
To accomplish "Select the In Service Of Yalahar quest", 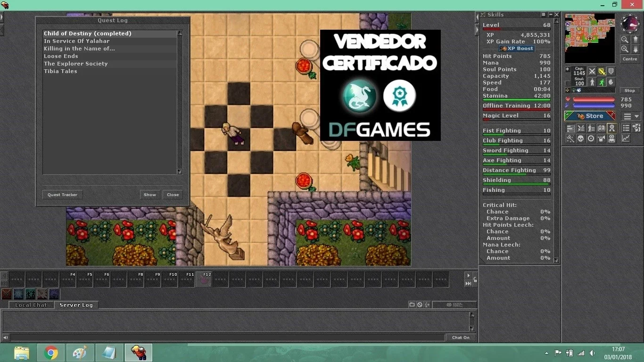I will pyautogui.click(x=110, y=41).
